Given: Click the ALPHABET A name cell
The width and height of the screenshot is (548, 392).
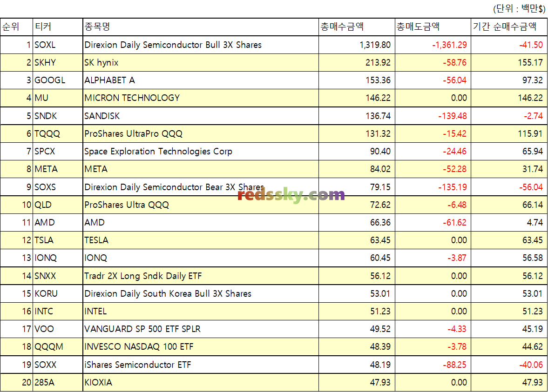Looking at the screenshot, I should [201, 80].
